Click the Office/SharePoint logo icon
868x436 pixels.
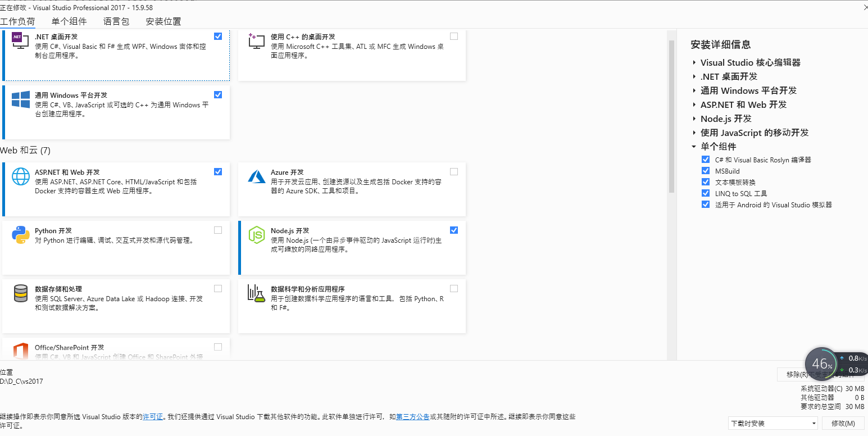pos(21,351)
